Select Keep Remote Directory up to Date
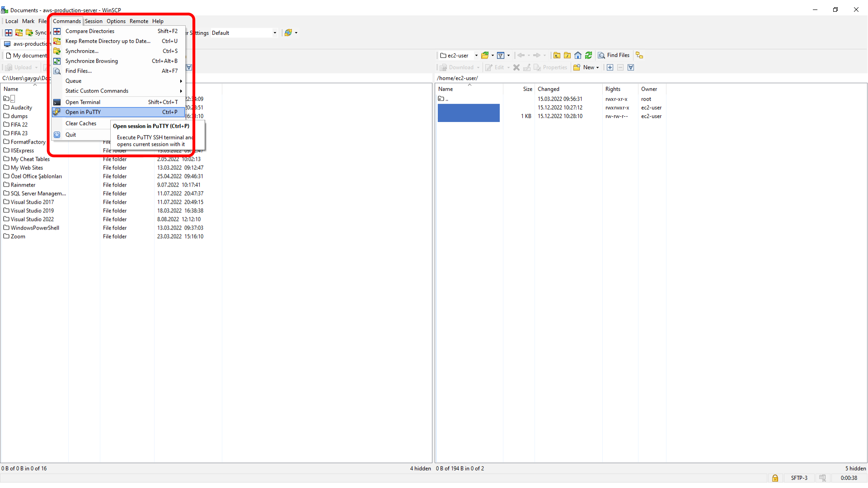The image size is (868, 488). point(118,41)
